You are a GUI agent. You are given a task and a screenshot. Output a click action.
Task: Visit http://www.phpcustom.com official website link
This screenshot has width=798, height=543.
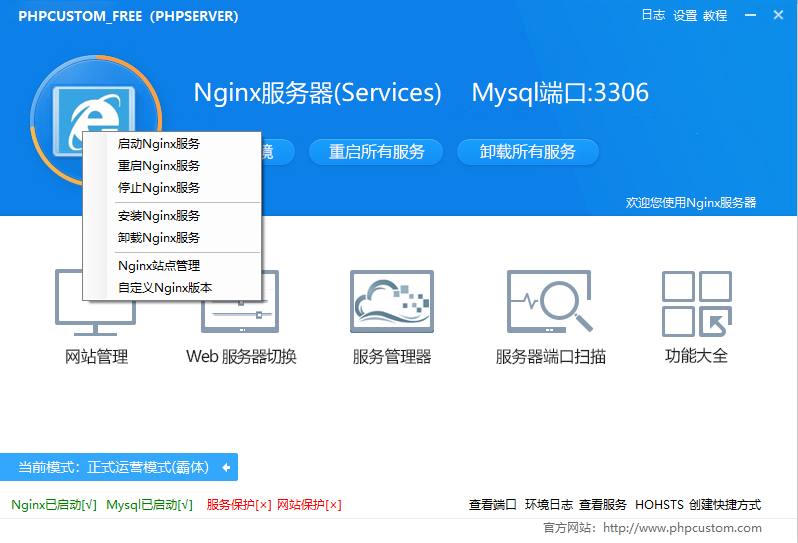[x=682, y=528]
